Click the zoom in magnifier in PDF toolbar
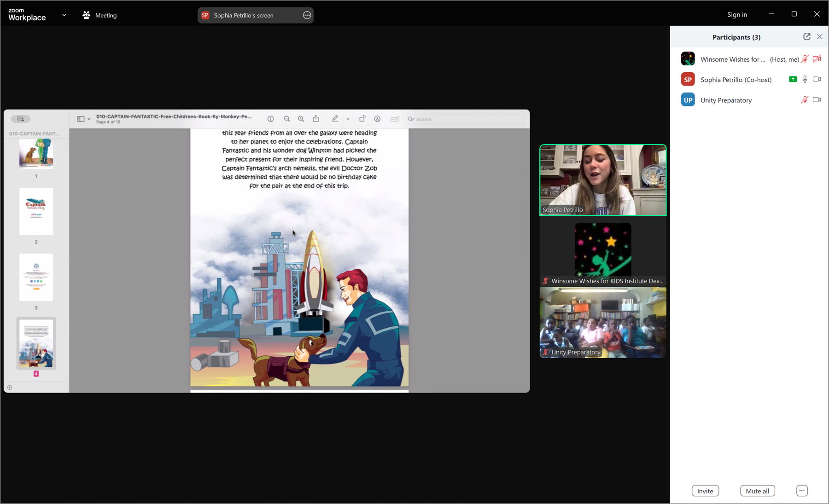The image size is (829, 504). pyautogui.click(x=301, y=119)
